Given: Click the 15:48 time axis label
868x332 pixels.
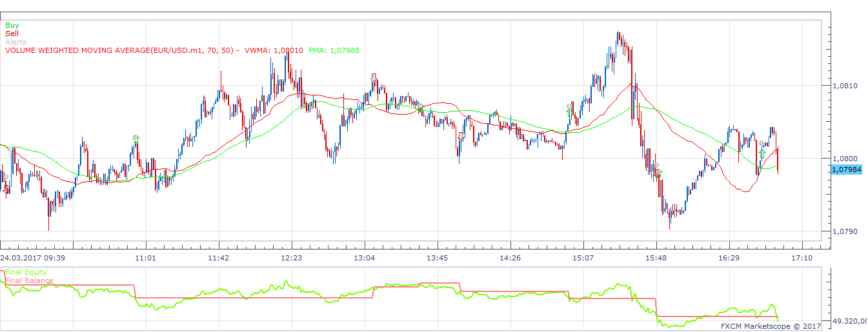Looking at the screenshot, I should tap(656, 258).
